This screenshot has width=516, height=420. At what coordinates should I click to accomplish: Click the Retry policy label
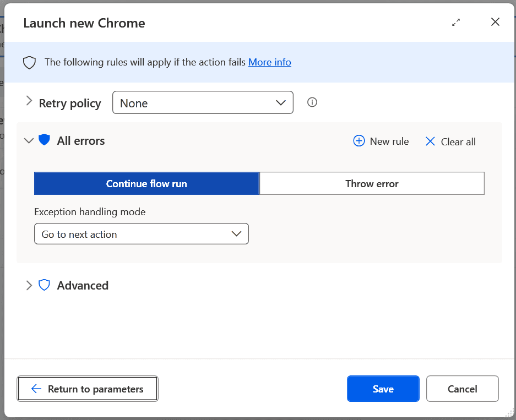tap(70, 103)
